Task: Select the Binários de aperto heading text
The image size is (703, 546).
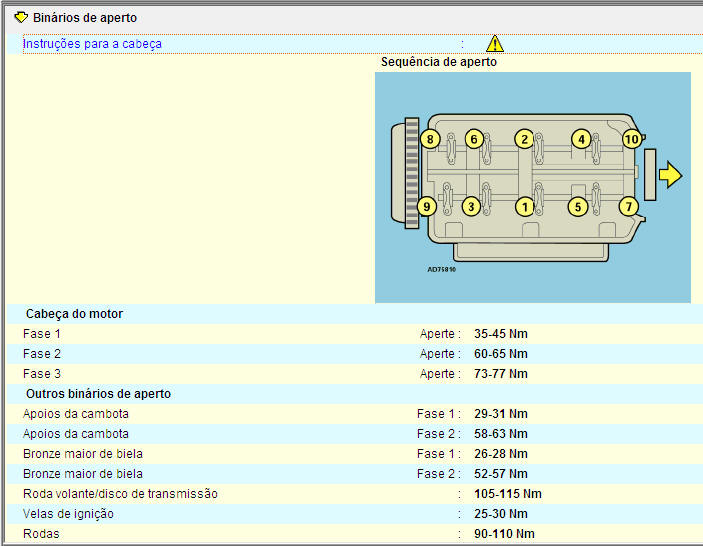Action: pyautogui.click(x=85, y=18)
